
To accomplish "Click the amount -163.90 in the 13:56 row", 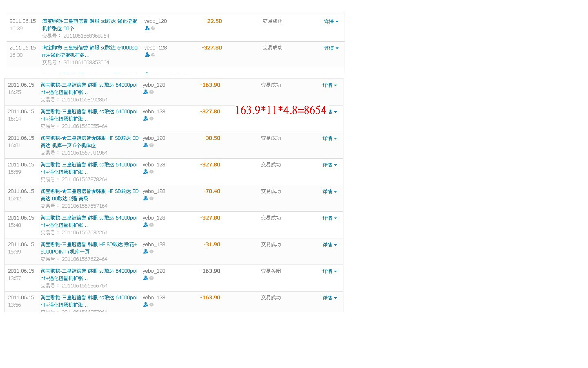I will 210,298.
